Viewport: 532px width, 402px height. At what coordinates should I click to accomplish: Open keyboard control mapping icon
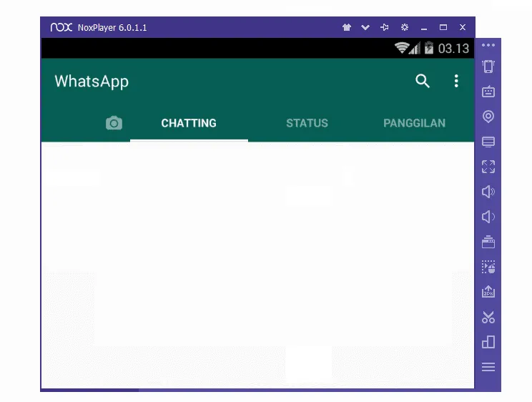[488, 92]
